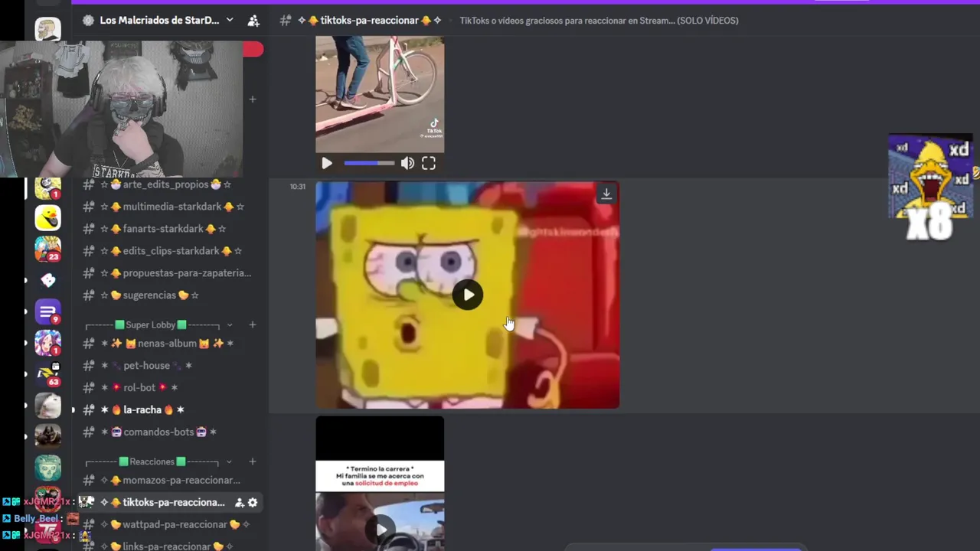This screenshot has height=551, width=980.
Task: Open the yellow duck server icon
Action: [x=47, y=218]
